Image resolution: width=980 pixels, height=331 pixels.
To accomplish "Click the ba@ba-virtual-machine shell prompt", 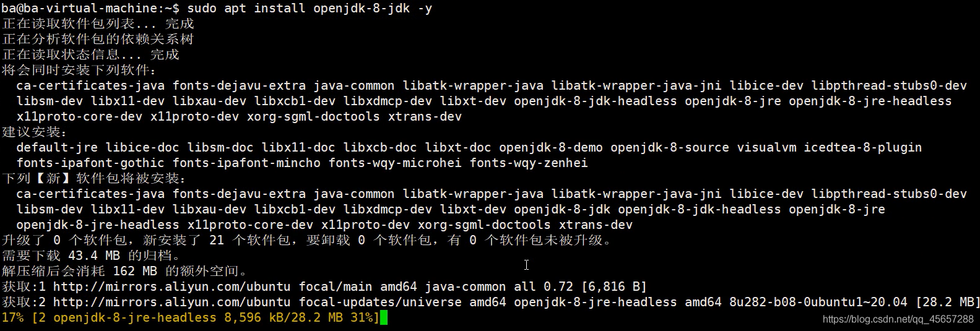I will coord(90,8).
